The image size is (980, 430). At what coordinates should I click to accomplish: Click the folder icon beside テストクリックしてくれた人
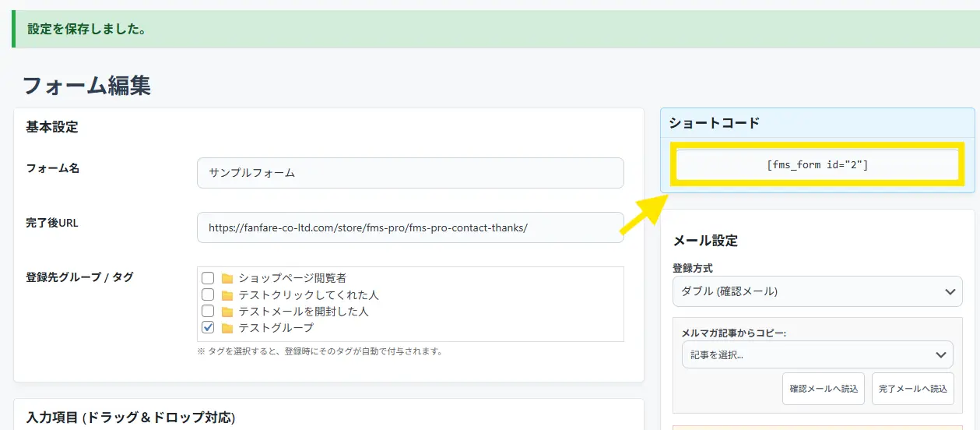pos(227,295)
